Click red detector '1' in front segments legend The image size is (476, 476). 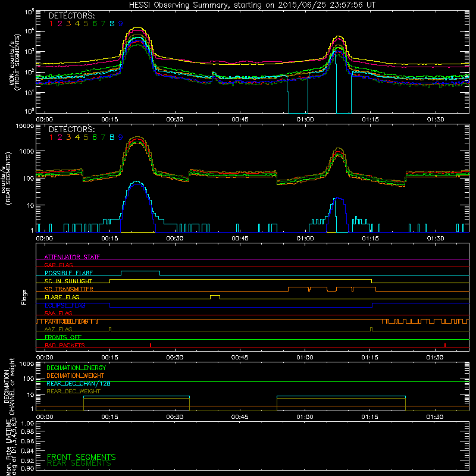pos(51,24)
